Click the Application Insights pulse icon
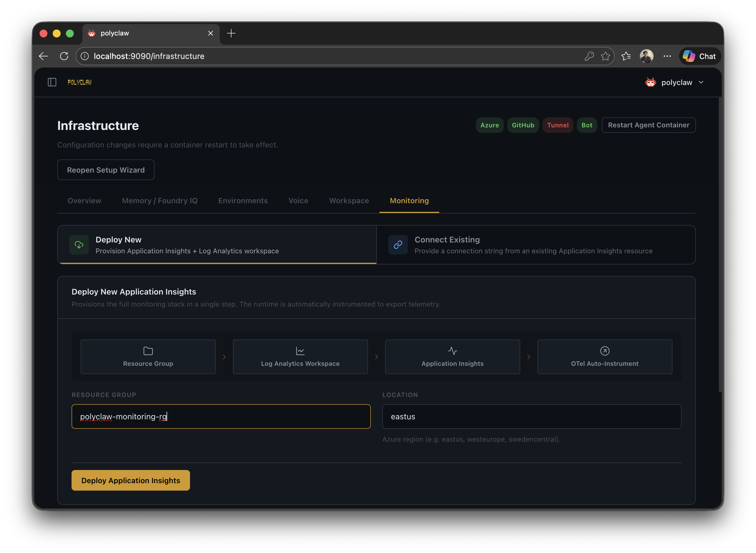The width and height of the screenshot is (756, 553). (x=452, y=351)
